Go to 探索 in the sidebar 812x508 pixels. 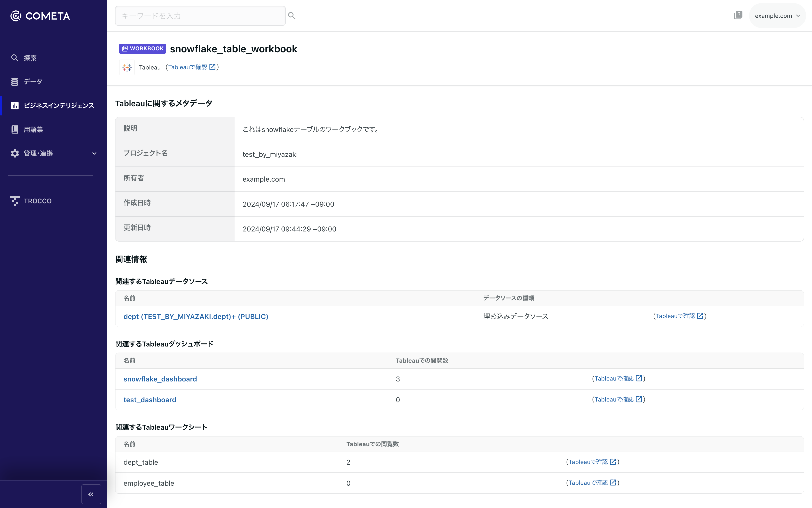pyautogui.click(x=30, y=58)
